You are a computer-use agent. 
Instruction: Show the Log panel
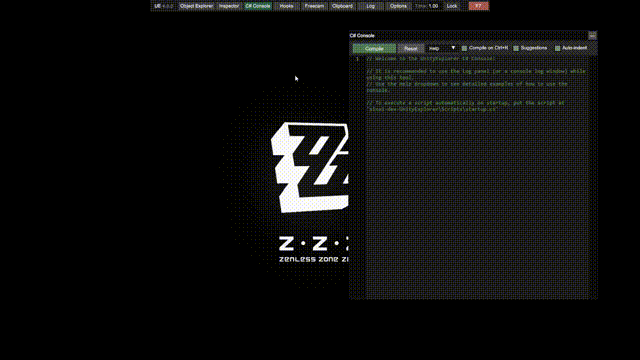coord(371,6)
